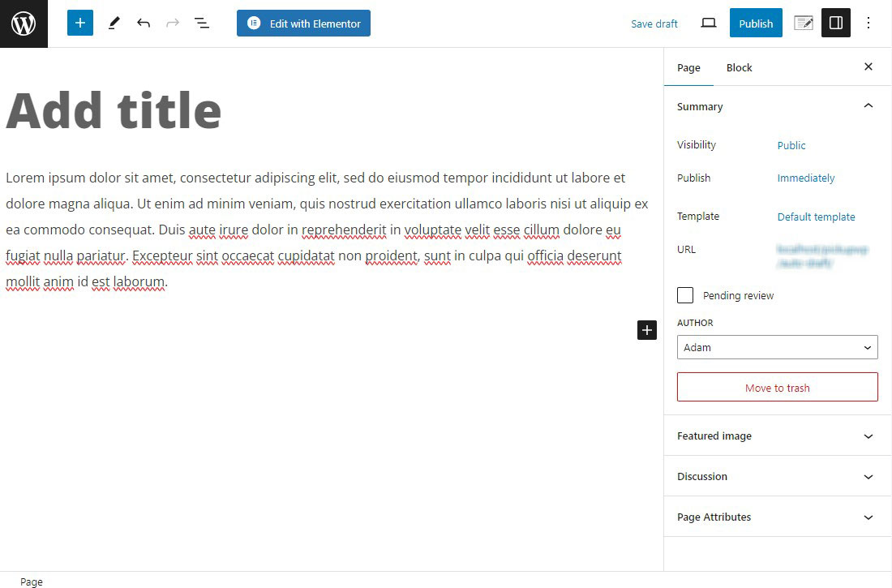Select the pencil Tools icon
The image size is (892, 588).
114,24
